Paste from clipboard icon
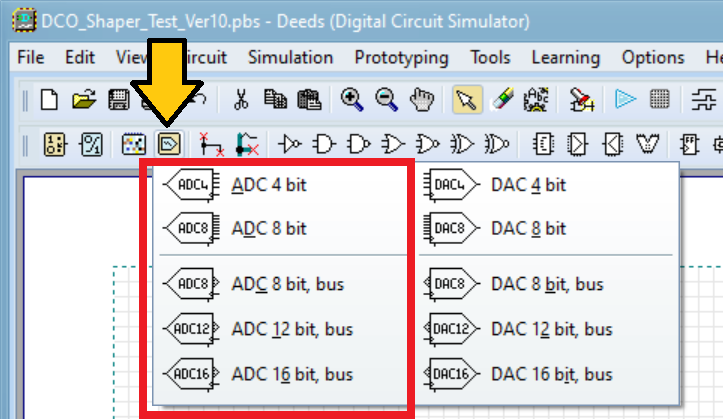This screenshot has width=723, height=420. (309, 100)
